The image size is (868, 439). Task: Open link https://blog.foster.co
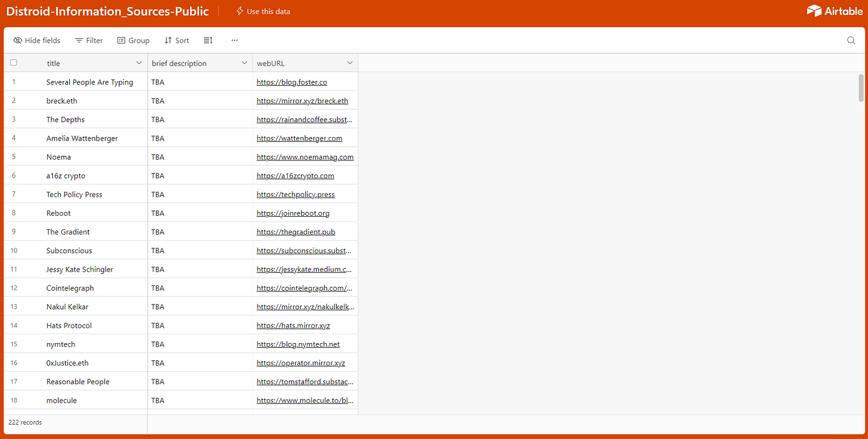tap(292, 82)
